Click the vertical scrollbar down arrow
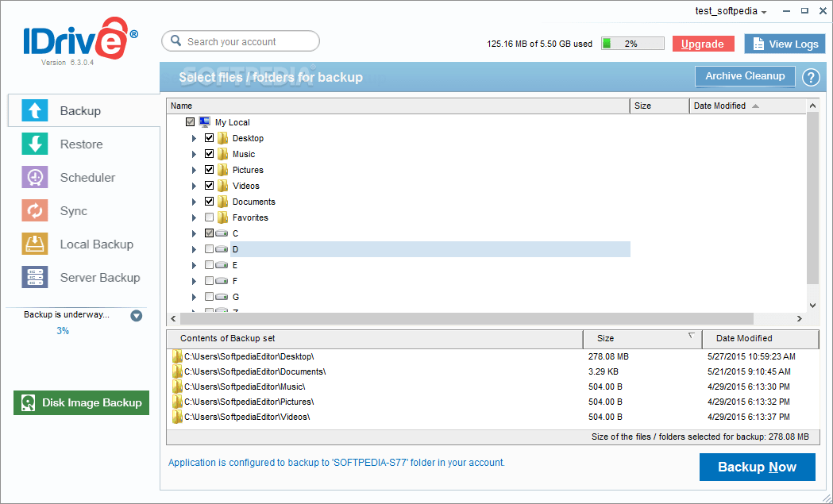 812,305
